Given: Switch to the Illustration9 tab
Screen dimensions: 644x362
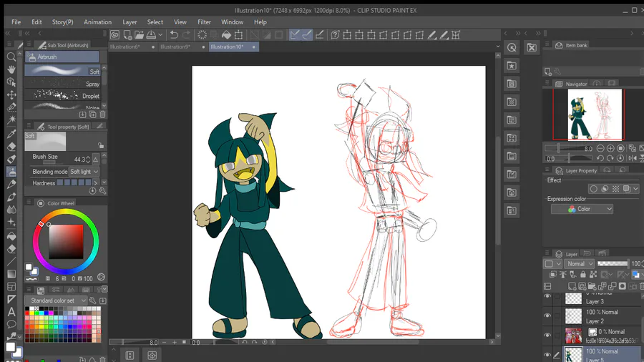Looking at the screenshot, I should click(x=182, y=47).
